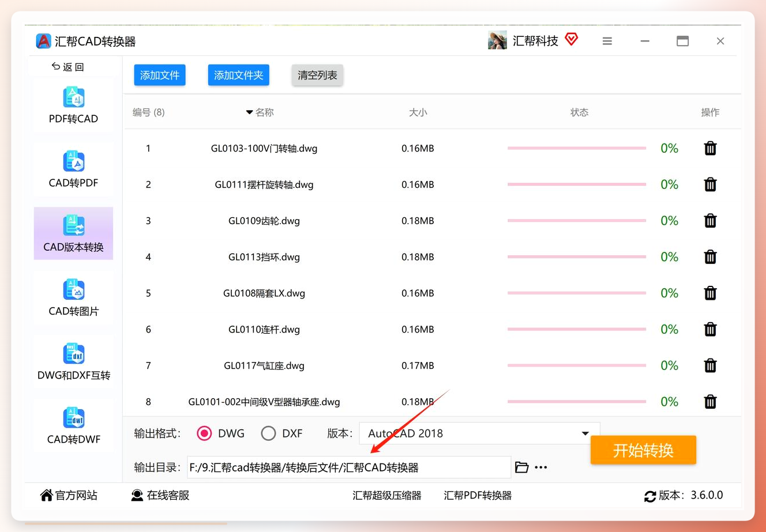Switch to the CAD转PDF tab

(73, 169)
